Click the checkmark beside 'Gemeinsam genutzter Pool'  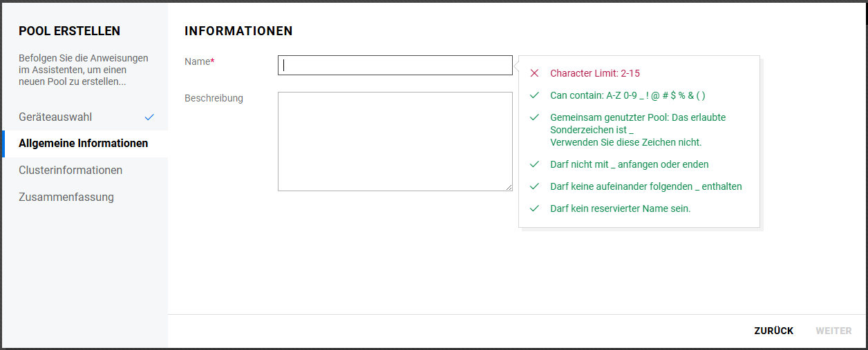pyautogui.click(x=534, y=117)
